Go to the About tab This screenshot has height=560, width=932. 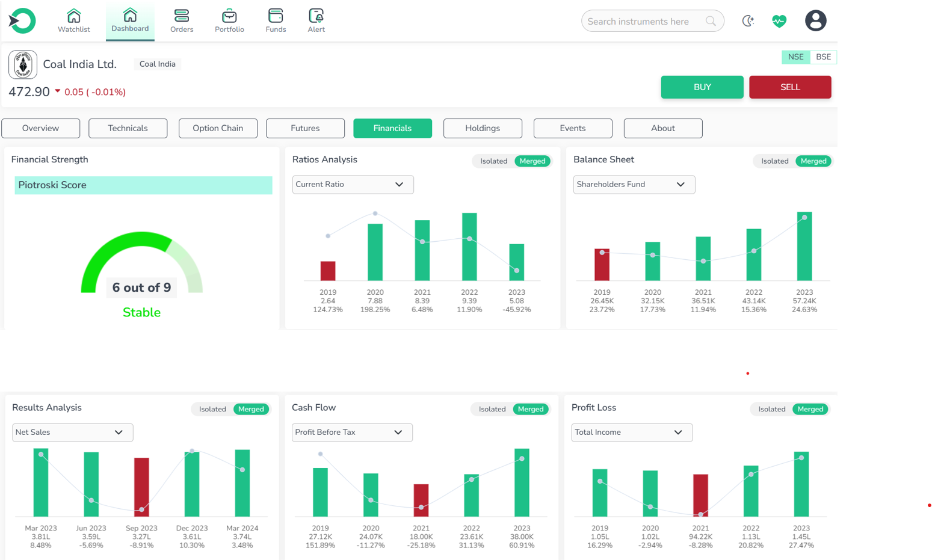663,128
